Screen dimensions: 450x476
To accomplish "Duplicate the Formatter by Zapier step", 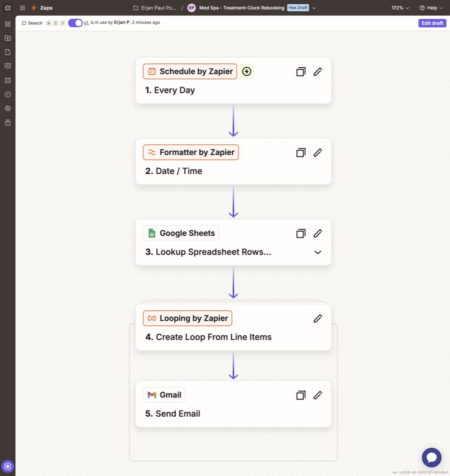I will pos(301,152).
